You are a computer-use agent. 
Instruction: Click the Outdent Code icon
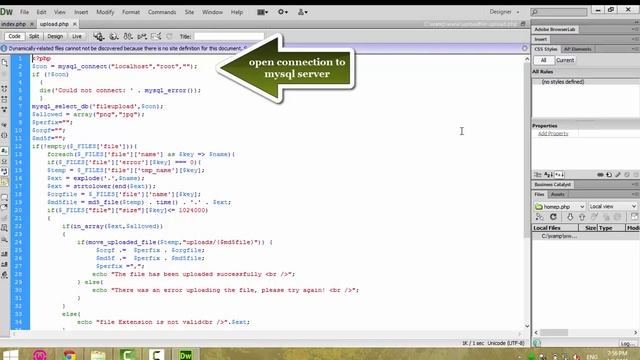(4, 264)
